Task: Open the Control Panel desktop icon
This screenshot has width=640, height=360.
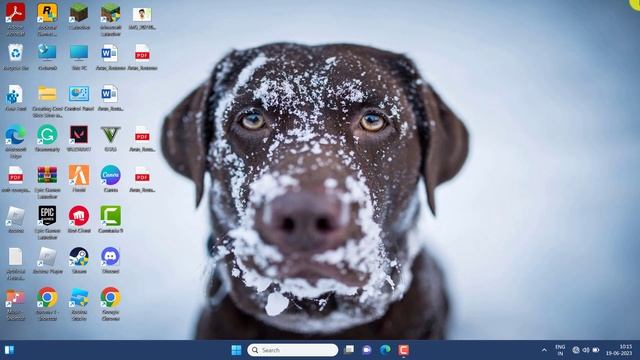Action: [79, 94]
